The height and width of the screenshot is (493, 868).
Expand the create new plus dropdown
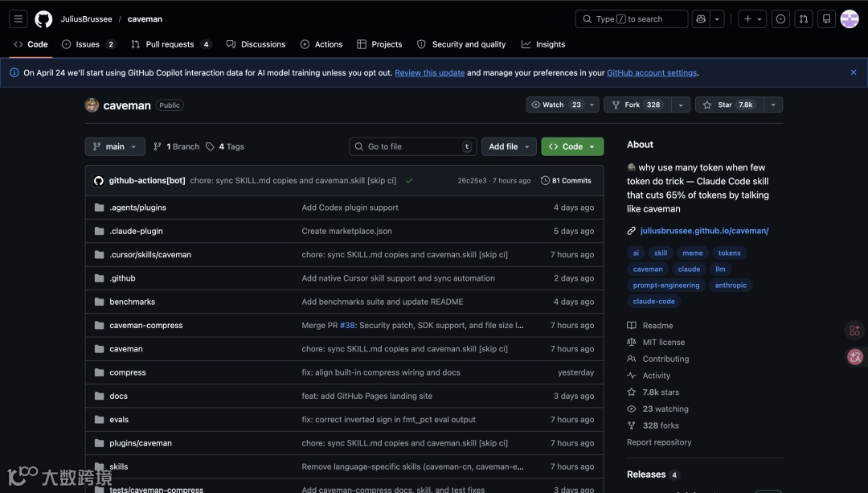[x=752, y=18]
